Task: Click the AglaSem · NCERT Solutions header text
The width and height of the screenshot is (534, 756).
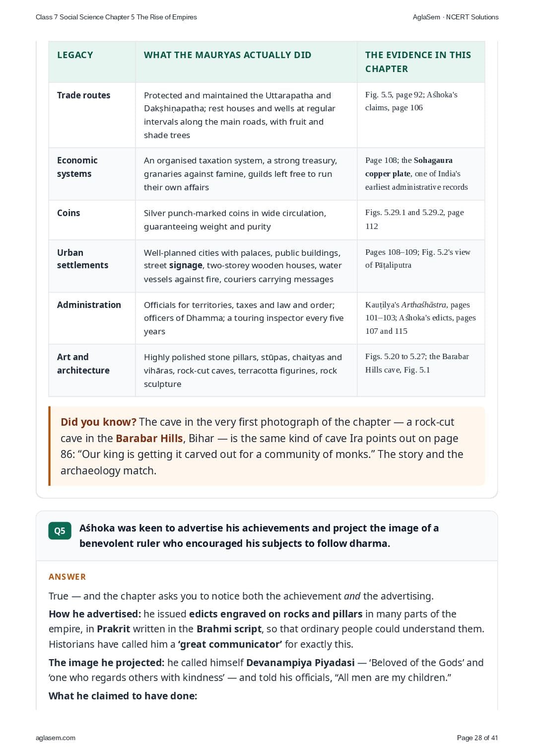Action: point(456,17)
